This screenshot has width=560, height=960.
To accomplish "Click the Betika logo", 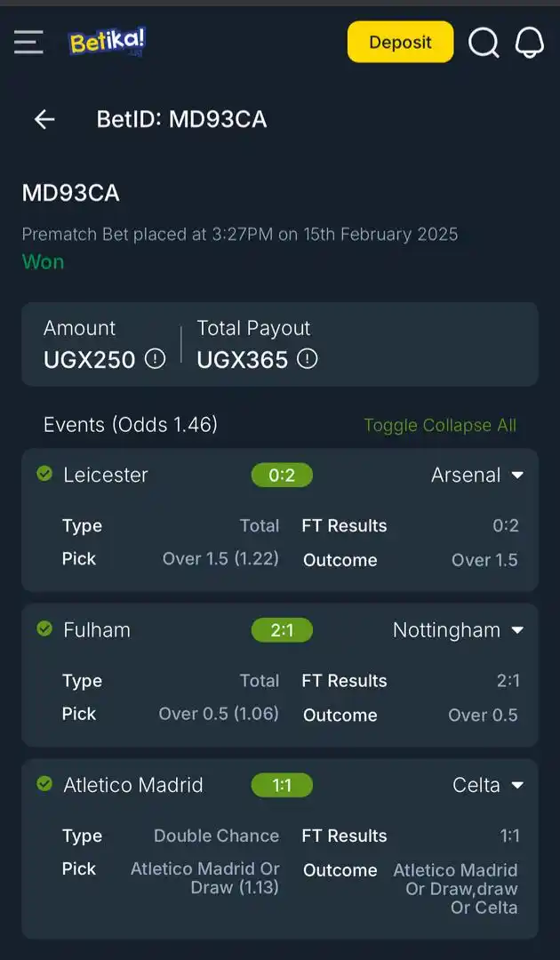I will pyautogui.click(x=106, y=41).
